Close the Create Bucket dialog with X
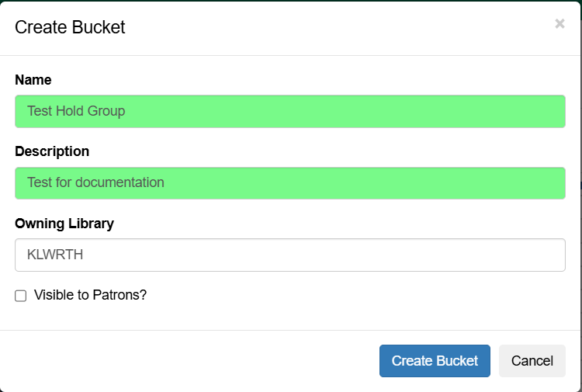 coord(559,24)
